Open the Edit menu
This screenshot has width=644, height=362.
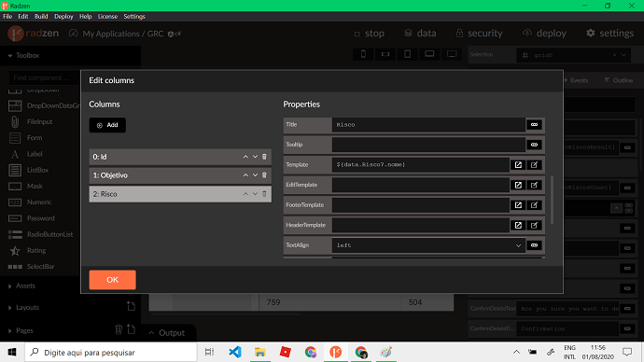[x=23, y=17]
